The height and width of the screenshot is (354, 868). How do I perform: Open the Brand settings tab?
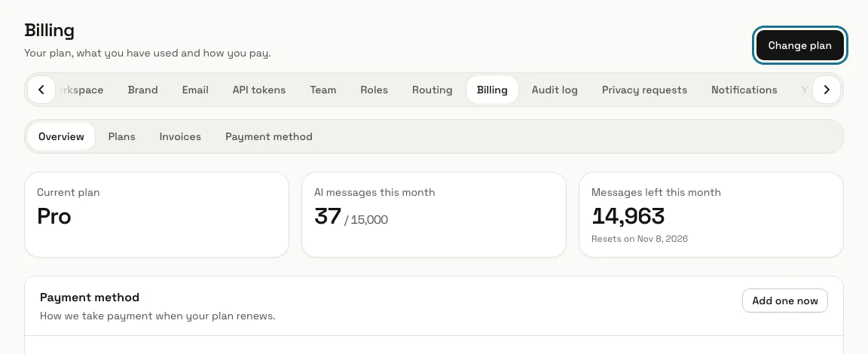[x=143, y=90]
